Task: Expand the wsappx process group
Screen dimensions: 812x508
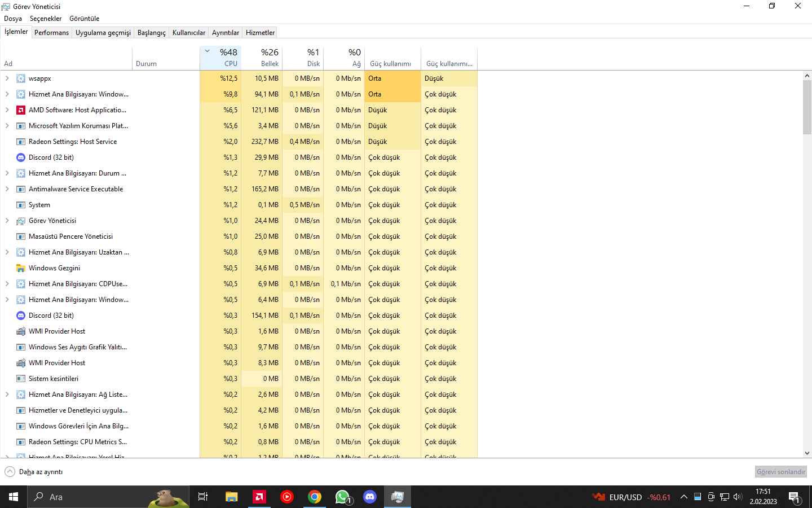Action: point(7,78)
